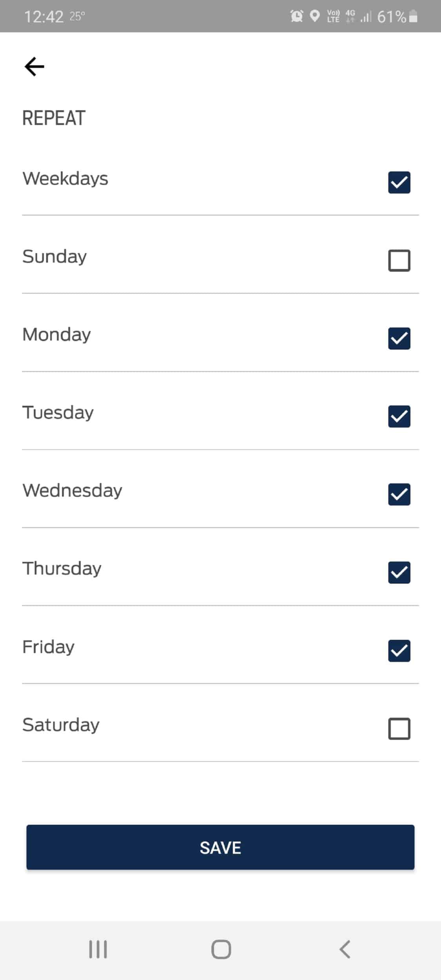The image size is (441, 980).
Task: Uncheck the Friday checkbox
Action: click(399, 651)
